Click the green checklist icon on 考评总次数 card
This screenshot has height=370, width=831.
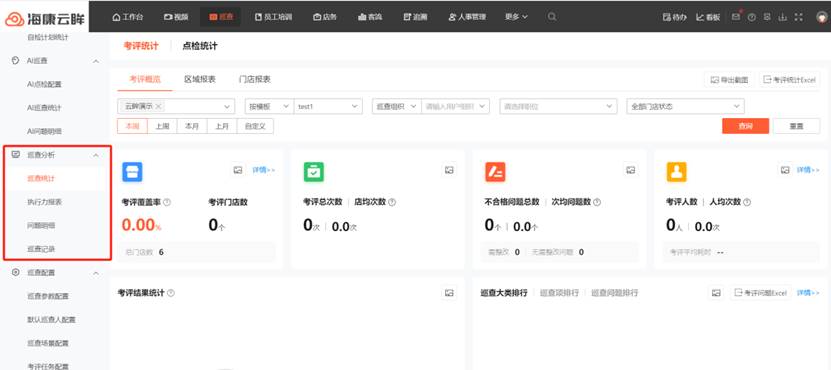pyautogui.click(x=314, y=172)
